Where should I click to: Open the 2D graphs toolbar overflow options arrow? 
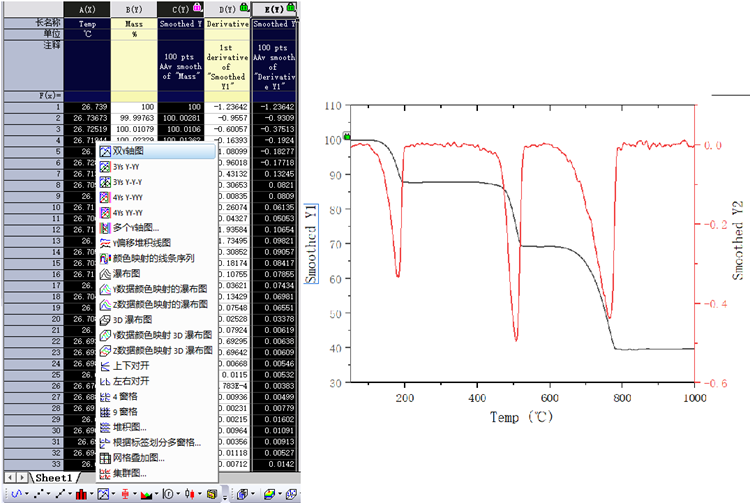[225, 498]
